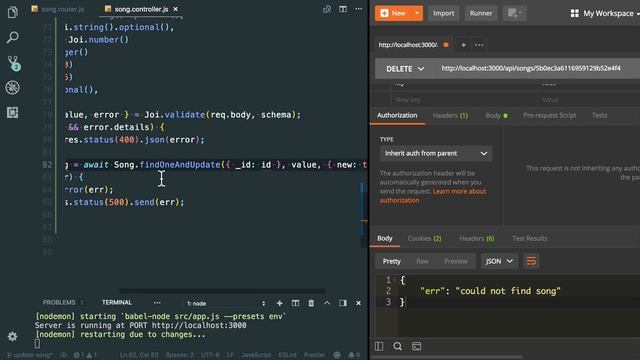Open request tabs more options ellipsis

pyautogui.click(x=480, y=45)
